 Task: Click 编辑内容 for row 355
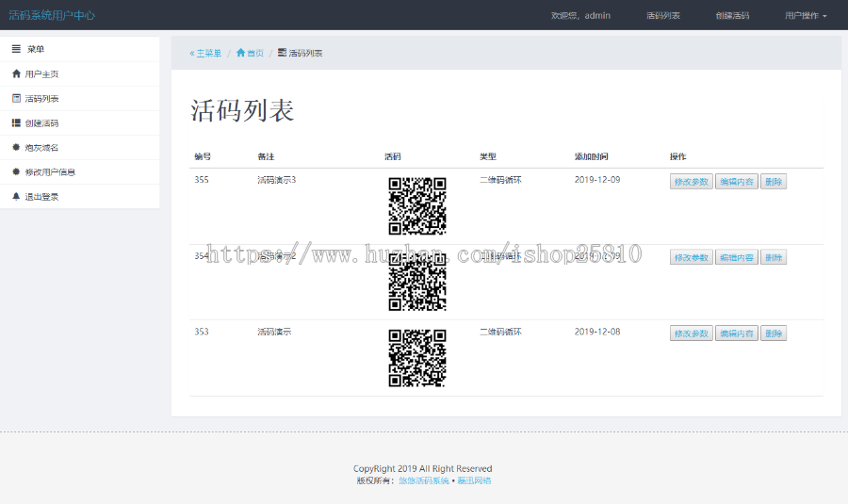pyautogui.click(x=737, y=182)
